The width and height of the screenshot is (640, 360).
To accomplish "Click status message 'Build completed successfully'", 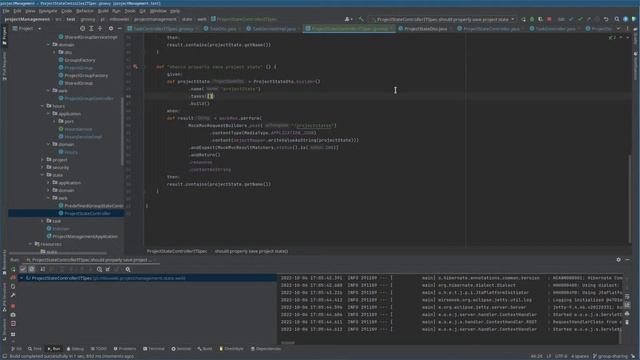I will click(72, 356).
